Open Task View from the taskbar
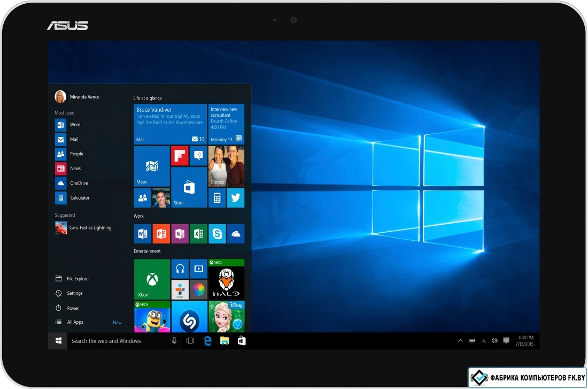 point(190,341)
